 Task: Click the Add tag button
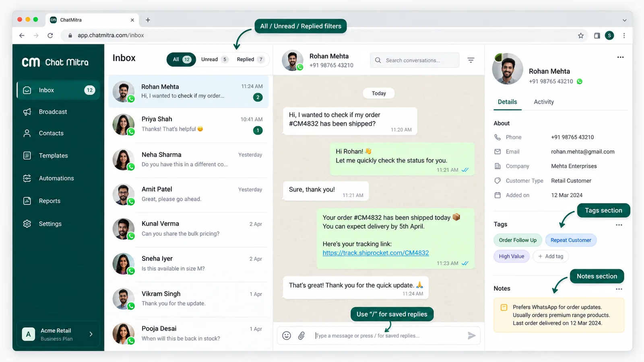[x=551, y=256]
